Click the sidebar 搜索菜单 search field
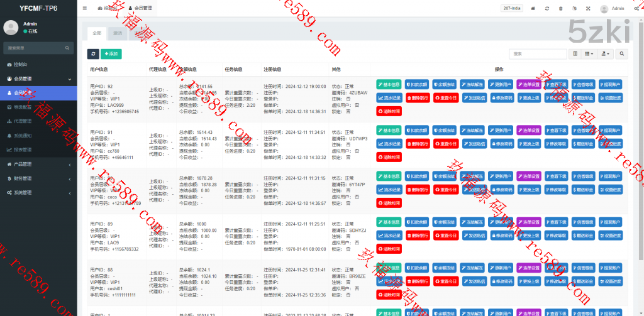Image resolution: width=644 pixels, height=316 pixels. [x=38, y=48]
